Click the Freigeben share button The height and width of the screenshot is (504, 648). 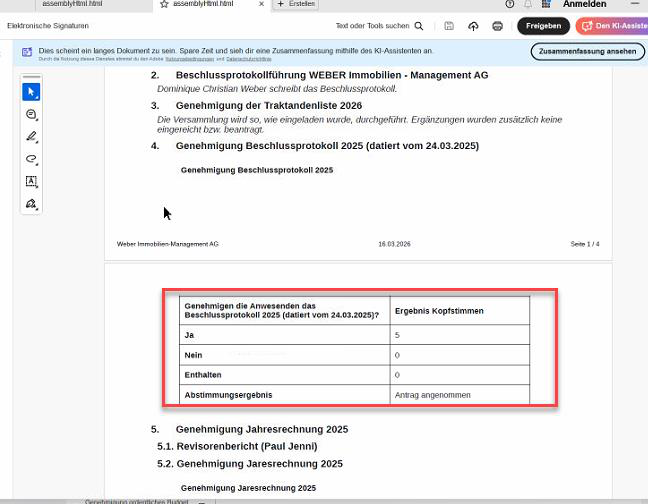tap(543, 26)
